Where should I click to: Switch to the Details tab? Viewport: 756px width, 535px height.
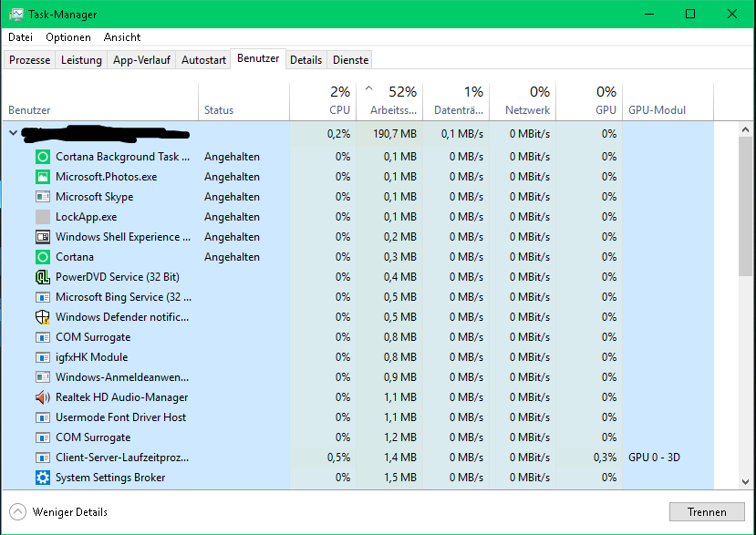306,60
